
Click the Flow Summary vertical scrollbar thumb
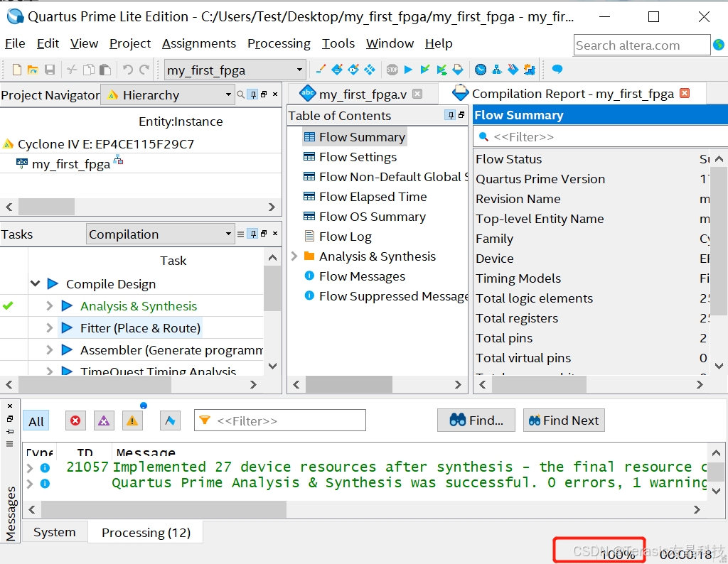pos(719,242)
